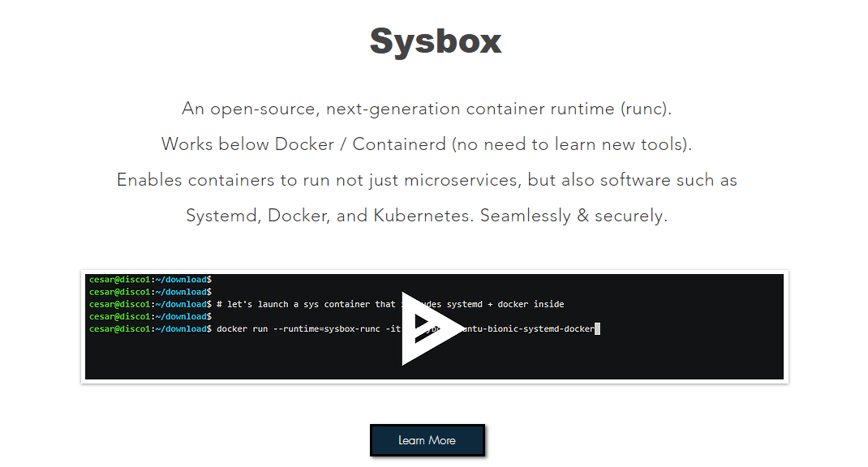Click the blinking terminal cursor block

click(598, 328)
